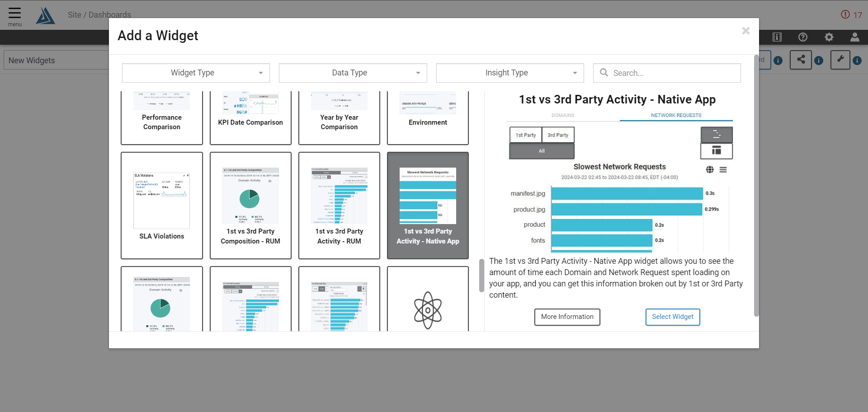Click the manifest.jpg bar in chart
Viewport: 868px width, 412px height.
tap(627, 193)
